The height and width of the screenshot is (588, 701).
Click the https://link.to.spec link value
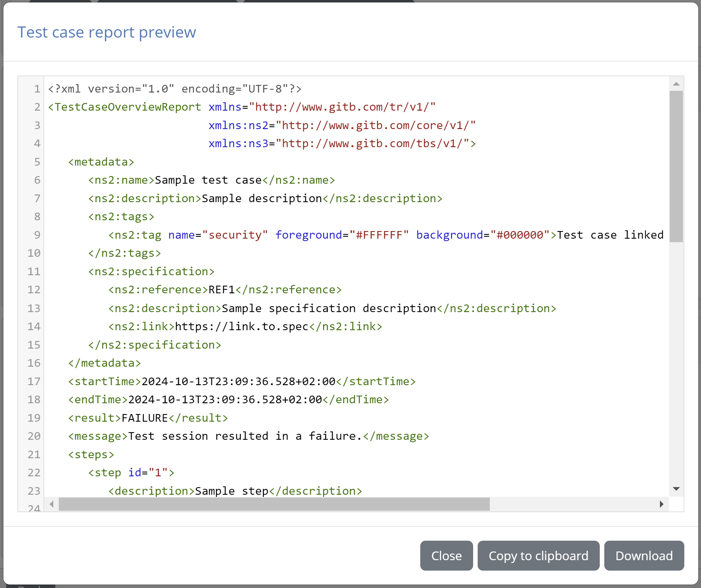point(242,326)
